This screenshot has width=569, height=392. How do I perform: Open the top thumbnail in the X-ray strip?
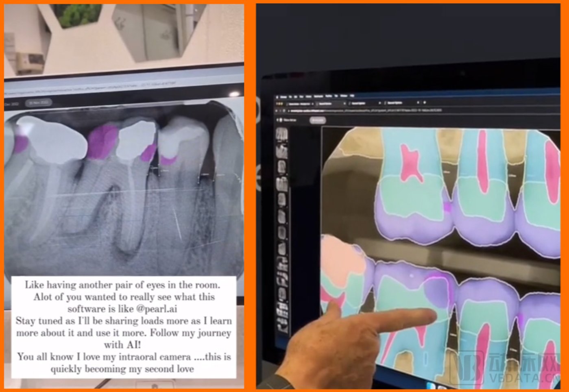[x=281, y=135]
